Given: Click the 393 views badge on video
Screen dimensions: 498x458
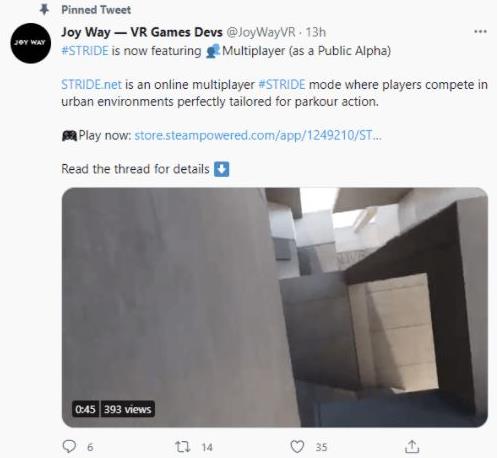Looking at the screenshot, I should pos(127,409).
